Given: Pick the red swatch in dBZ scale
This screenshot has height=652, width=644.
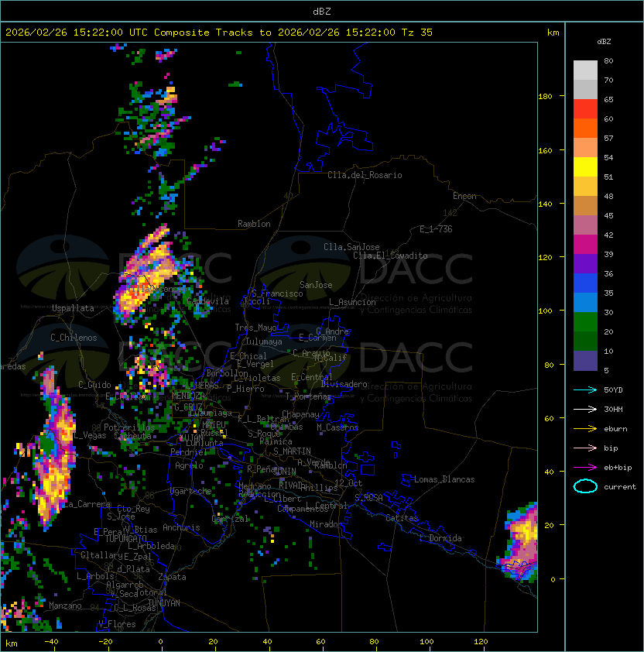Looking at the screenshot, I should click(x=585, y=109).
